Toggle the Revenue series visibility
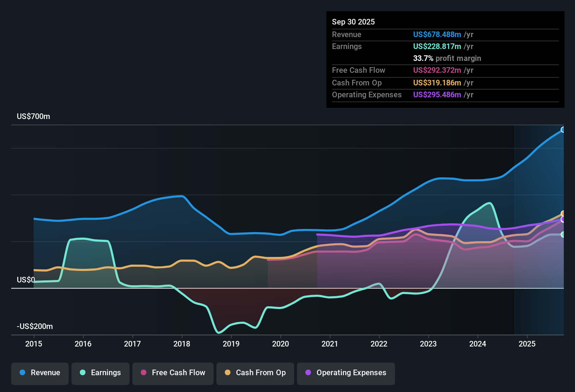The width and height of the screenshot is (575, 392). pos(40,373)
